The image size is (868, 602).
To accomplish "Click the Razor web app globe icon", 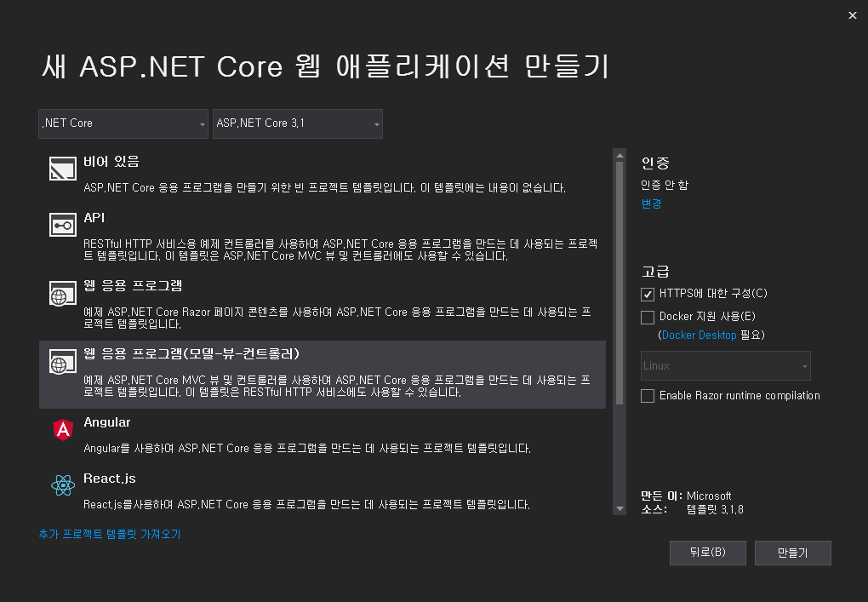I will (63, 294).
